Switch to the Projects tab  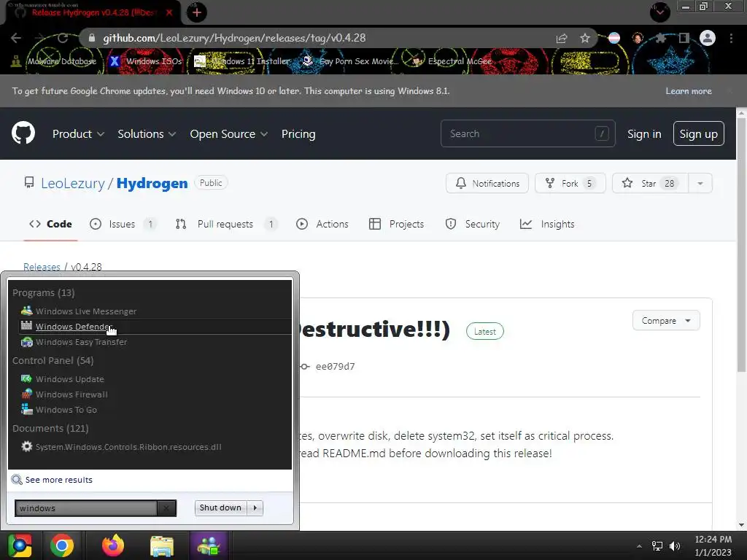pos(396,224)
